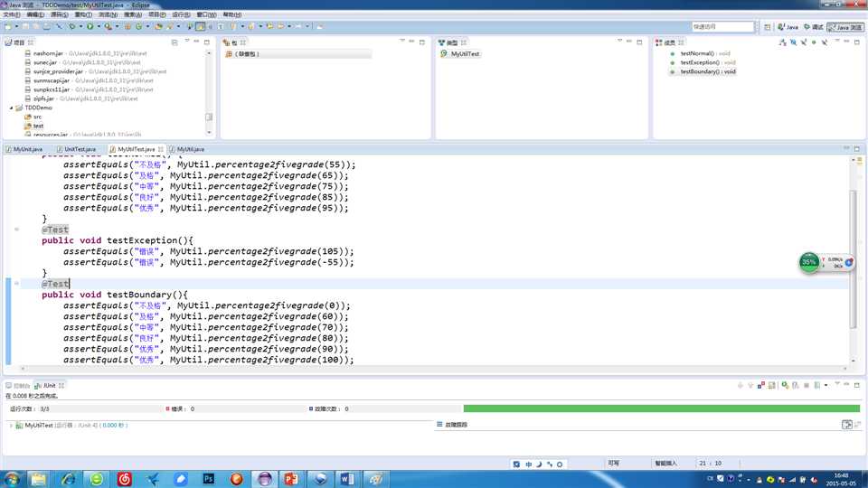Viewport: 868px width, 488px height.
Task: Click previous failed test arrow in JUnit
Action: [x=750, y=385]
